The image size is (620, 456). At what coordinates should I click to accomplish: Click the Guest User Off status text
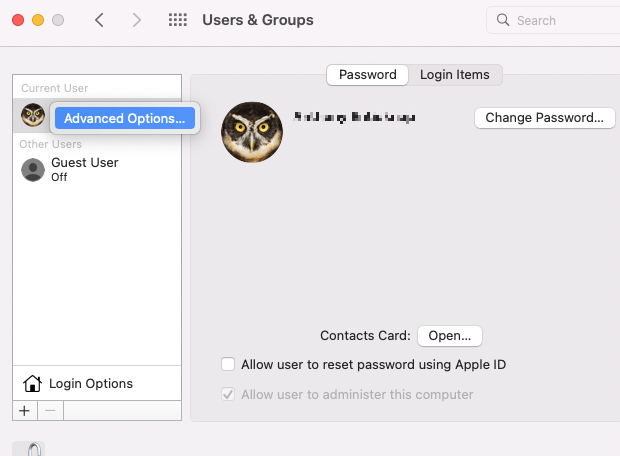[x=59, y=177]
